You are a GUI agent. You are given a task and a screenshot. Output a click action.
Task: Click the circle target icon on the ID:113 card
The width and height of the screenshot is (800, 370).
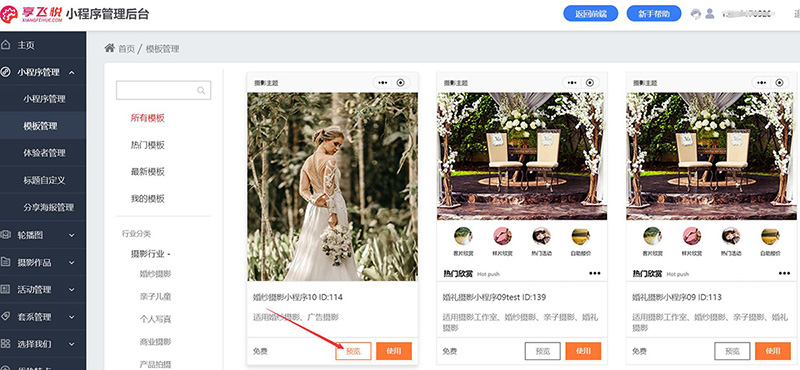[780, 83]
